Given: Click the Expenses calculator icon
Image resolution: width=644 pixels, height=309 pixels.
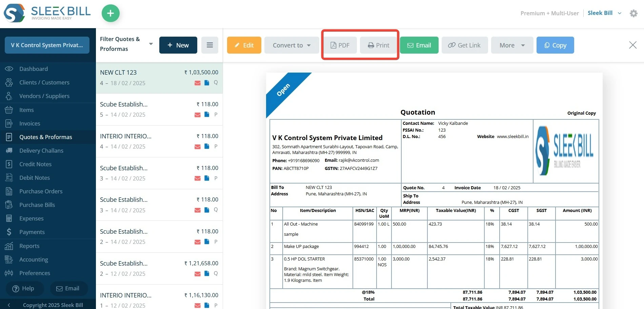Looking at the screenshot, I should (x=9, y=218).
